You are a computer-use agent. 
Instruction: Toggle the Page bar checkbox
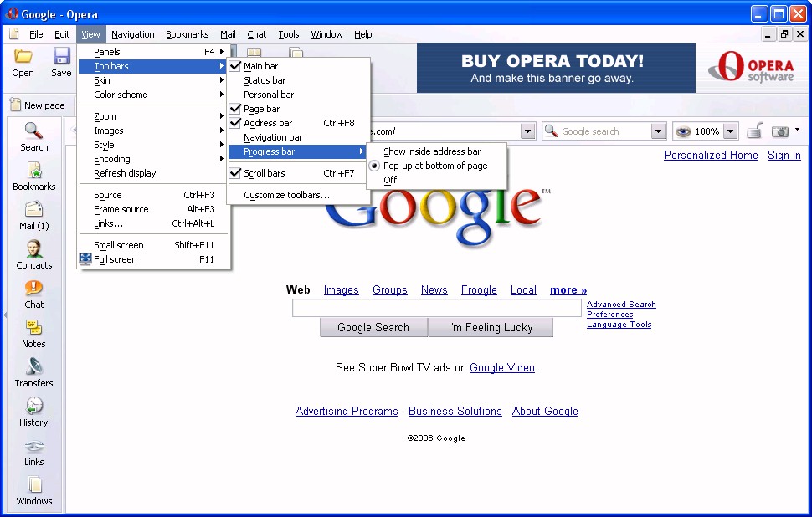tap(235, 109)
